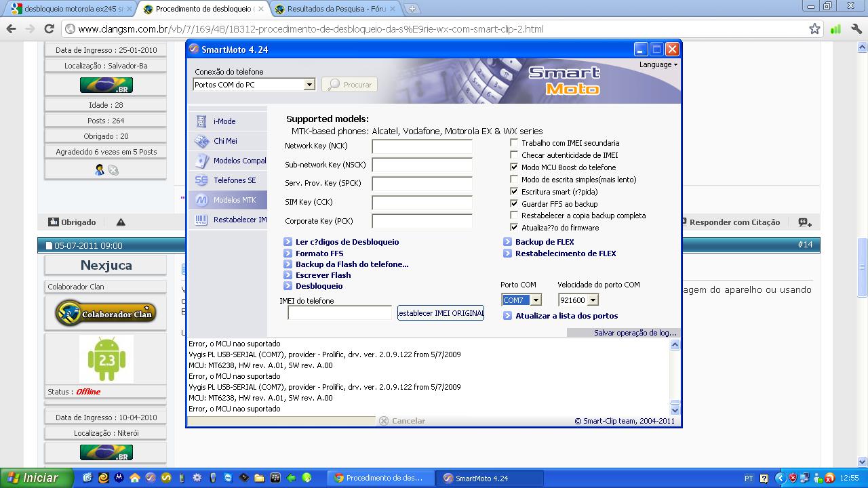Click the multi-quote icon beside Responder com Citação
This screenshot has width=868, height=488.
(805, 222)
